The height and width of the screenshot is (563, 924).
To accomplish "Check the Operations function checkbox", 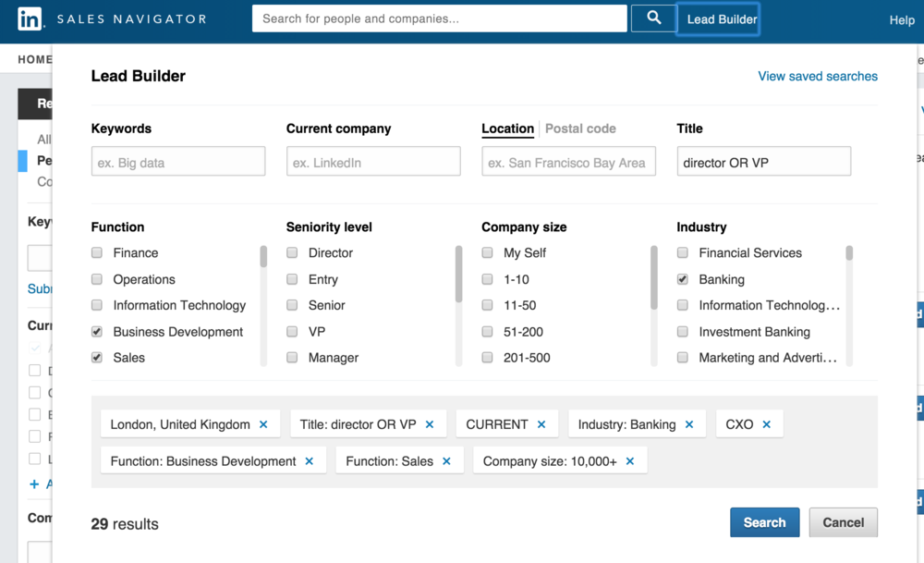I will pyautogui.click(x=97, y=279).
